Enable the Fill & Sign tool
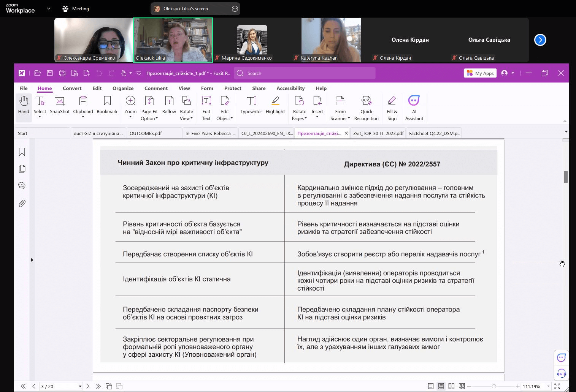Image resolution: width=576 pixels, height=392 pixels. click(392, 108)
